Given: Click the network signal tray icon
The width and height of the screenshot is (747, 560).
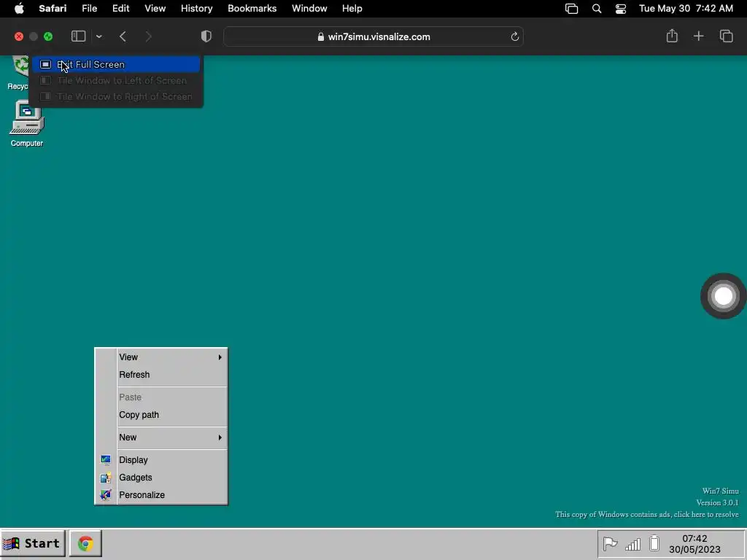Looking at the screenshot, I should pos(632,544).
